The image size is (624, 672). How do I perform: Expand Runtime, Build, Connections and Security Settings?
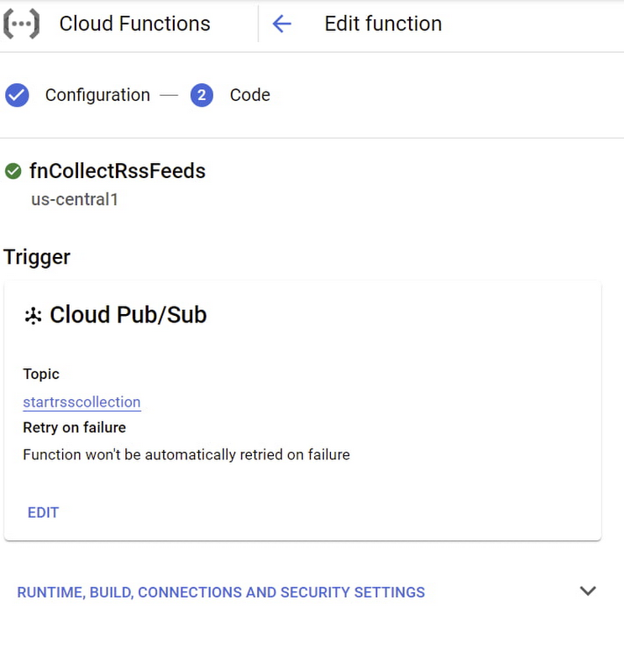221,592
